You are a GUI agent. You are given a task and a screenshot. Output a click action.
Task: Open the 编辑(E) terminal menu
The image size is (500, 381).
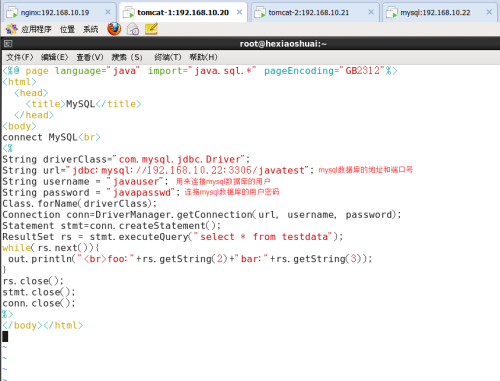click(x=54, y=57)
